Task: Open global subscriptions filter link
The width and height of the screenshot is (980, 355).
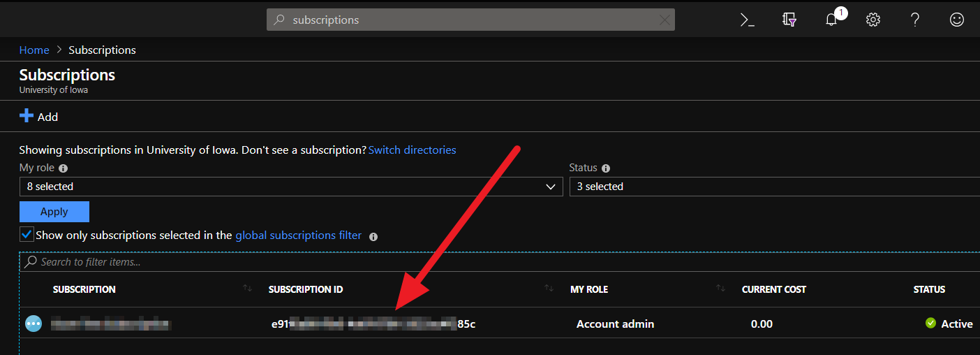Action: pos(299,235)
